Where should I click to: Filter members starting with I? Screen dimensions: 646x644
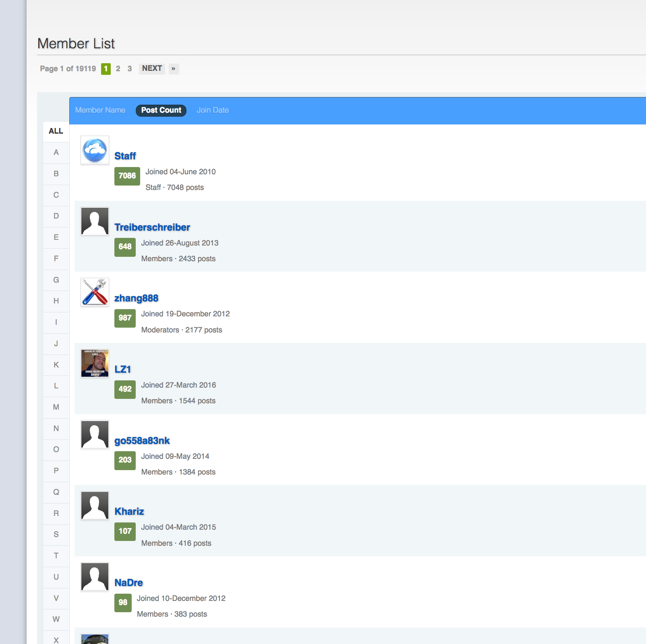(56, 322)
